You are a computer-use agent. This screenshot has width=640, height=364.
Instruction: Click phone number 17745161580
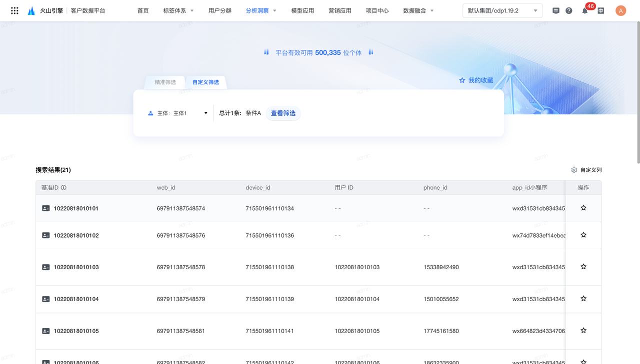[441, 331]
